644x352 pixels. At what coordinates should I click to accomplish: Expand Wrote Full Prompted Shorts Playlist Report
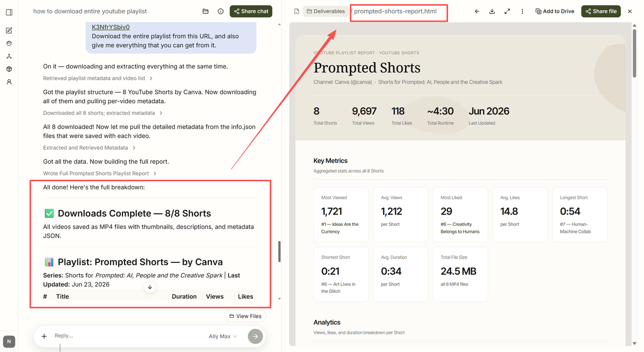(100, 173)
